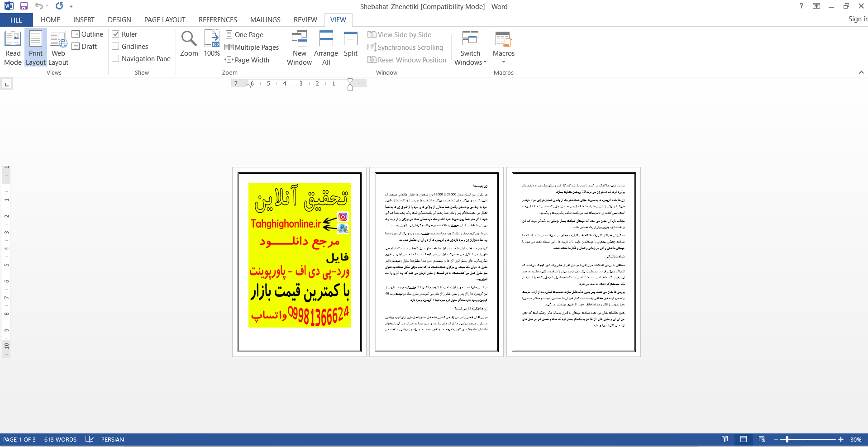Click the zoom slider handle
This screenshot has width=868, height=447.
point(787,439)
